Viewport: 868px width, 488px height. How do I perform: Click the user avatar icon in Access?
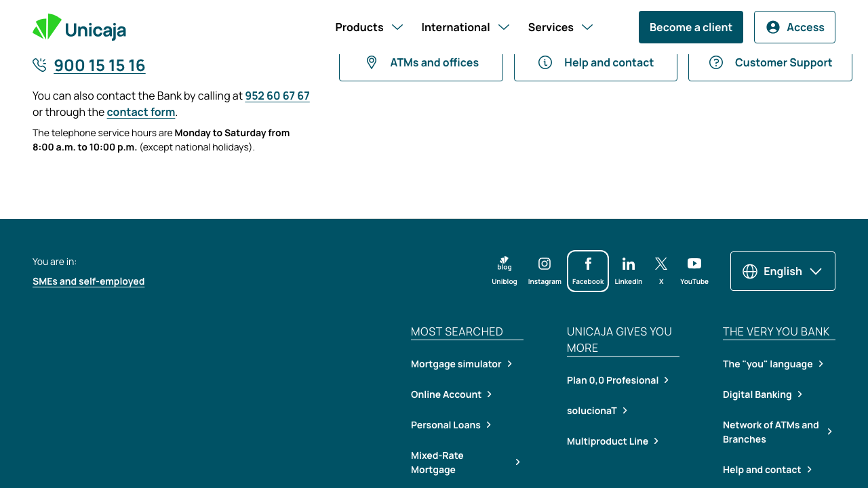[773, 27]
